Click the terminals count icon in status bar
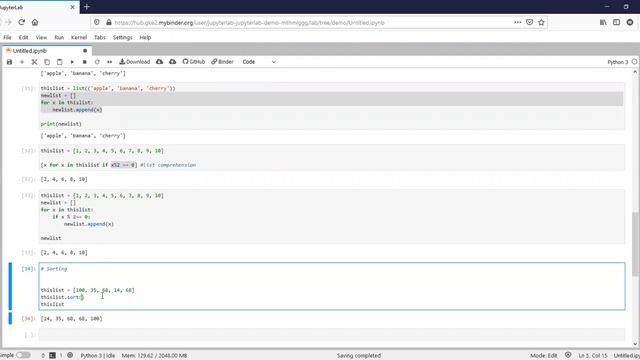This screenshot has height=360, width=640. [x=52, y=356]
